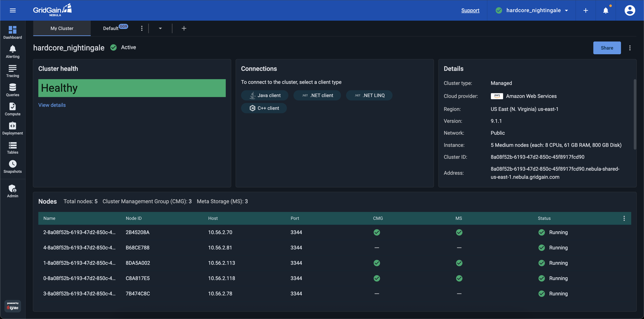Open the Snapshots sidebar section

(13, 167)
